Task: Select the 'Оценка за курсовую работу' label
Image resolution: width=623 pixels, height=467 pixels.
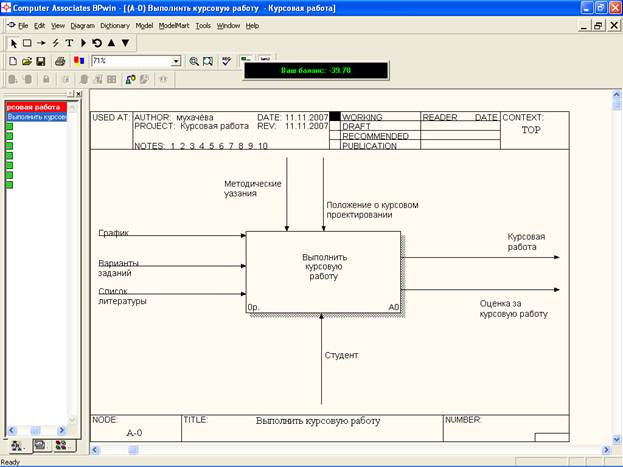Action: click(x=513, y=309)
